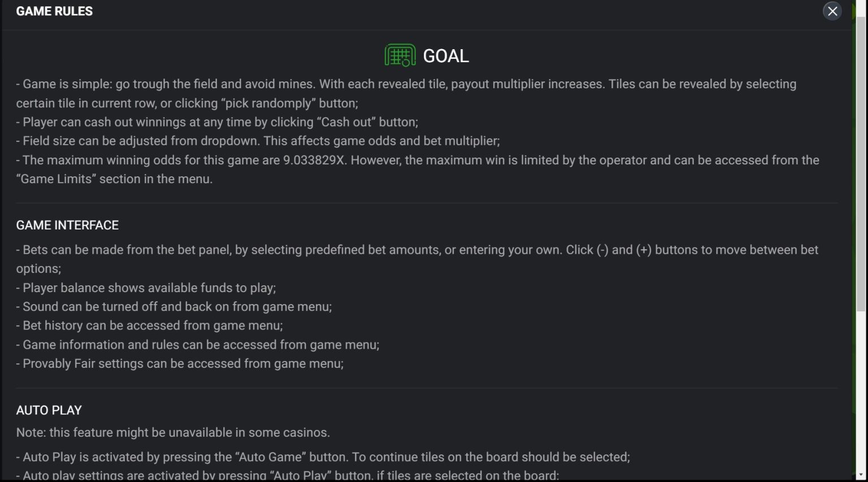Click the Auto Play availability note
Image resolution: width=868 pixels, height=482 pixels.
(173, 432)
